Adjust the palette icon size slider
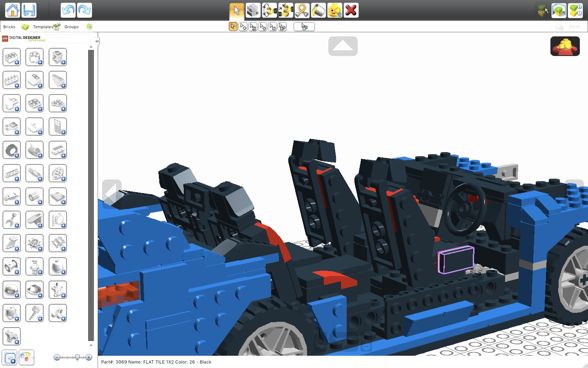 click(77, 357)
